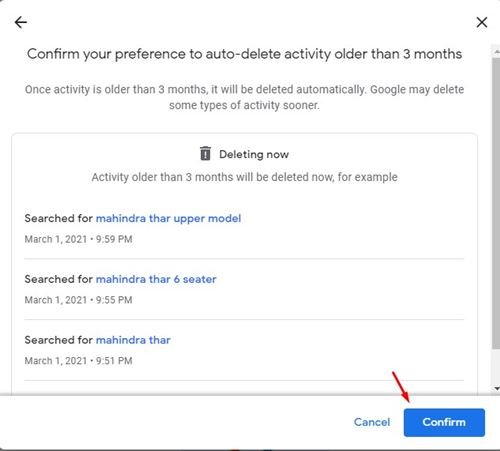
Task: Click the March 1, 2021 9:59 PM timestamp
Action: point(78,239)
